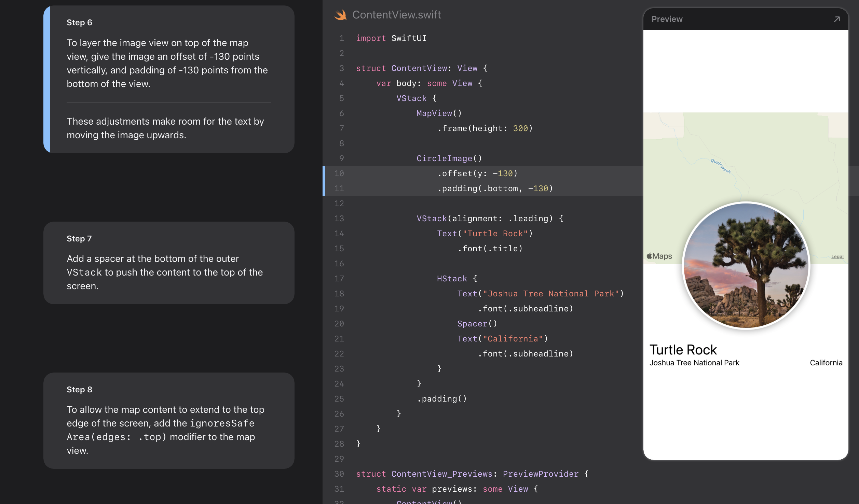Select the Step 7 tutorial card
This screenshot has height=504, width=859.
pos(169,263)
